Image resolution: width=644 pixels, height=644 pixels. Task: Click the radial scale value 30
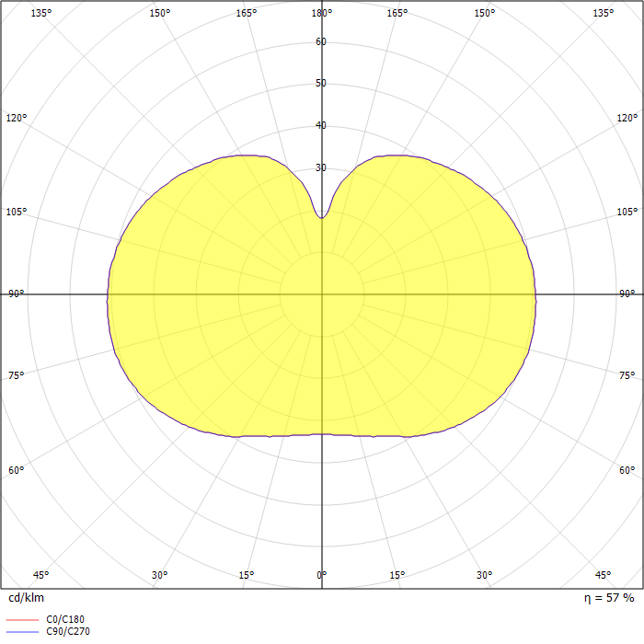[321, 167]
